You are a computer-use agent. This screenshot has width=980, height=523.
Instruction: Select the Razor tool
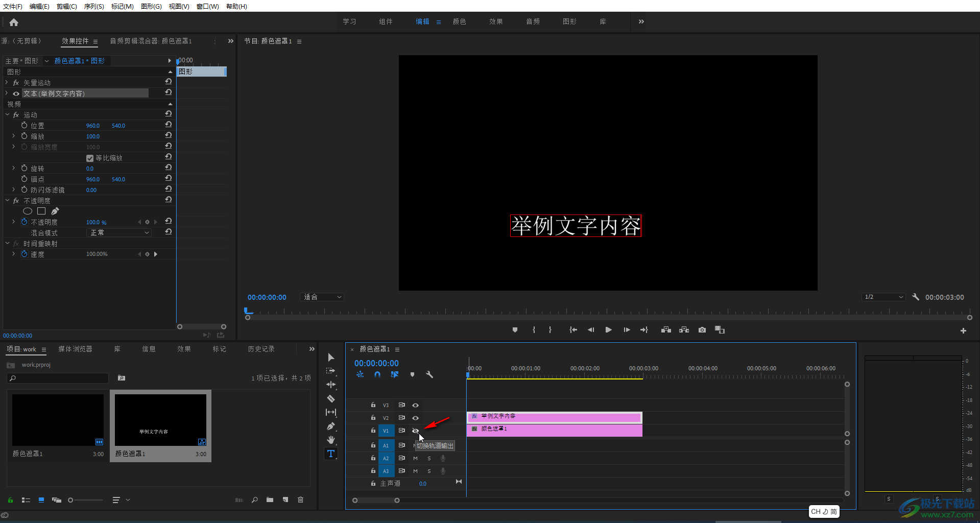click(x=331, y=398)
